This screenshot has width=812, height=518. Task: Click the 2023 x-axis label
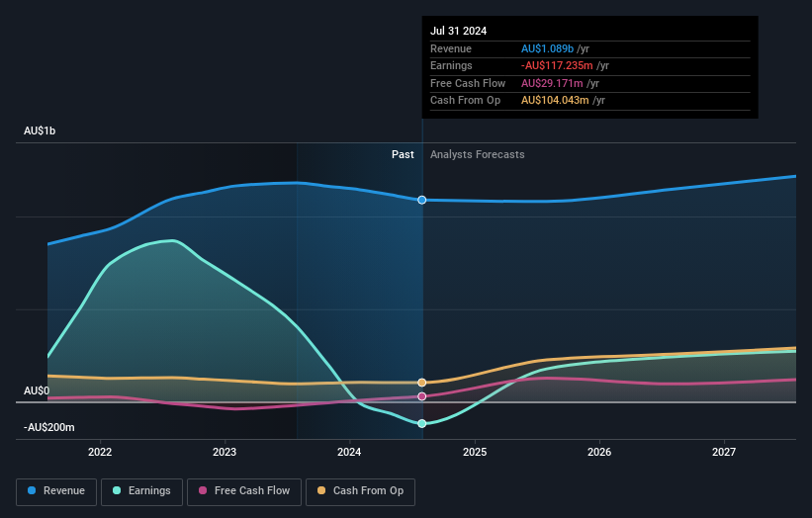[x=225, y=452]
